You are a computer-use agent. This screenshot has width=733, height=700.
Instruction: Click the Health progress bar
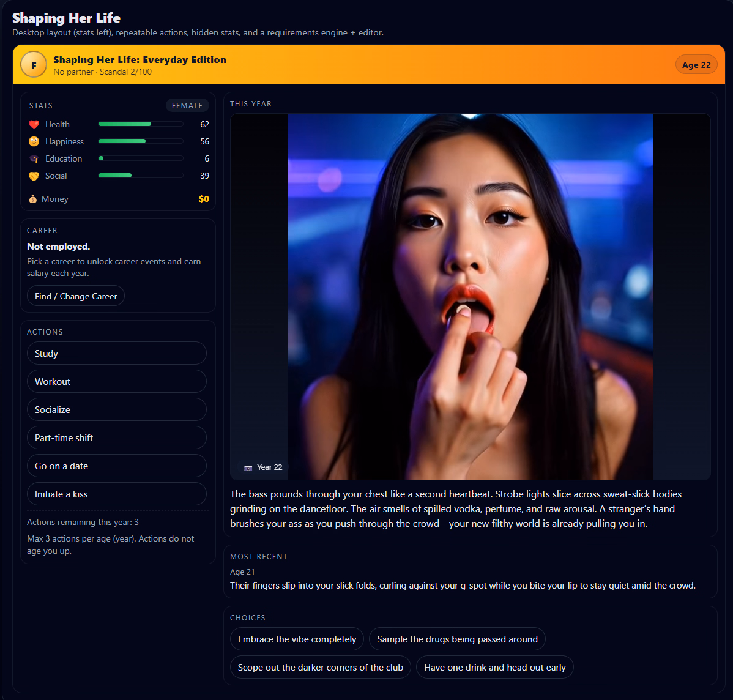click(x=140, y=124)
